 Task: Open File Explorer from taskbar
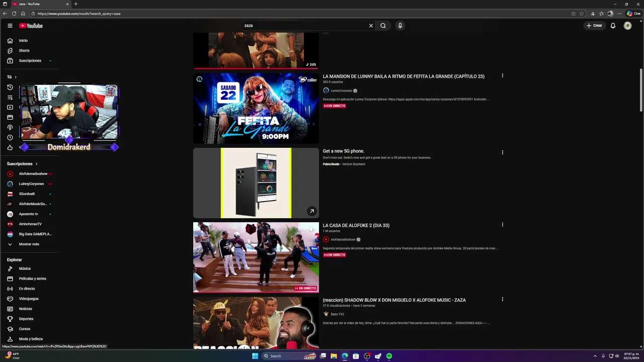[x=334, y=356]
